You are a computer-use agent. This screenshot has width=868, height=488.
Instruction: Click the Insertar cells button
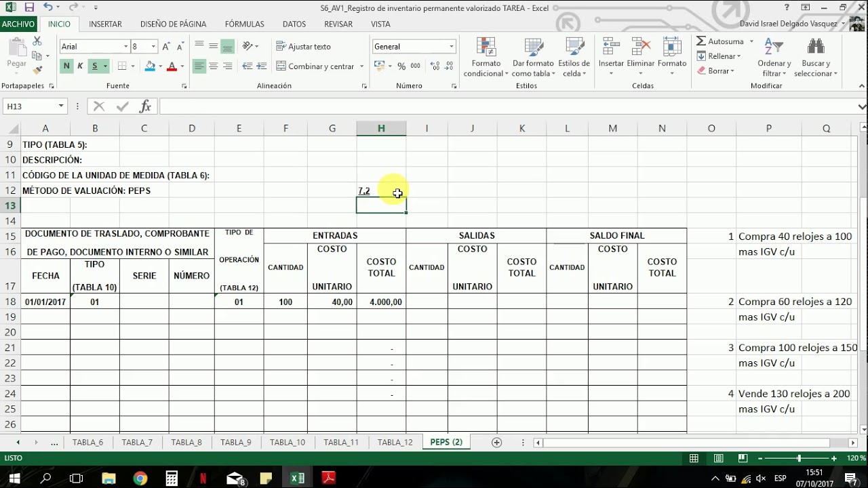(x=611, y=58)
